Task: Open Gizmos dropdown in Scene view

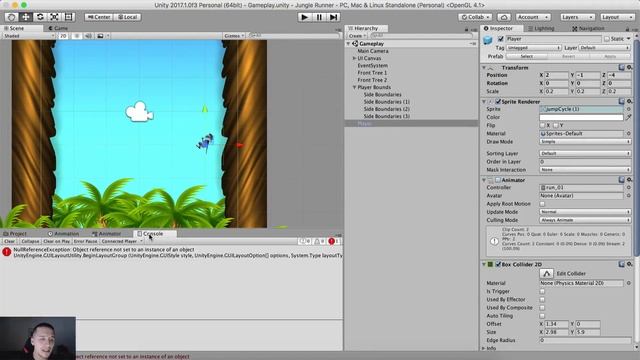Action: (234, 36)
